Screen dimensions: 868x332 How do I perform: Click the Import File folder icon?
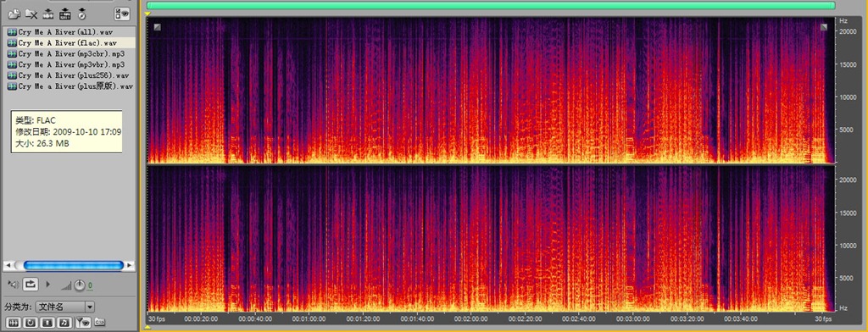pyautogui.click(x=14, y=14)
